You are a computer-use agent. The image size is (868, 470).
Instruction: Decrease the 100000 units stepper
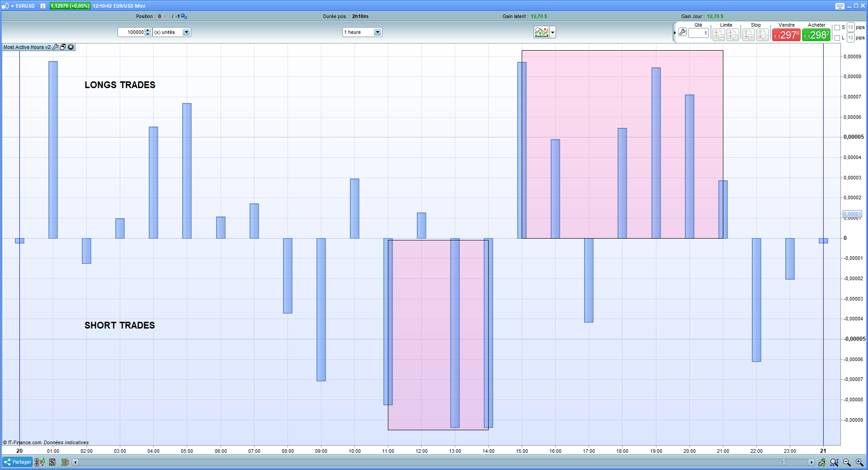[x=147, y=34]
